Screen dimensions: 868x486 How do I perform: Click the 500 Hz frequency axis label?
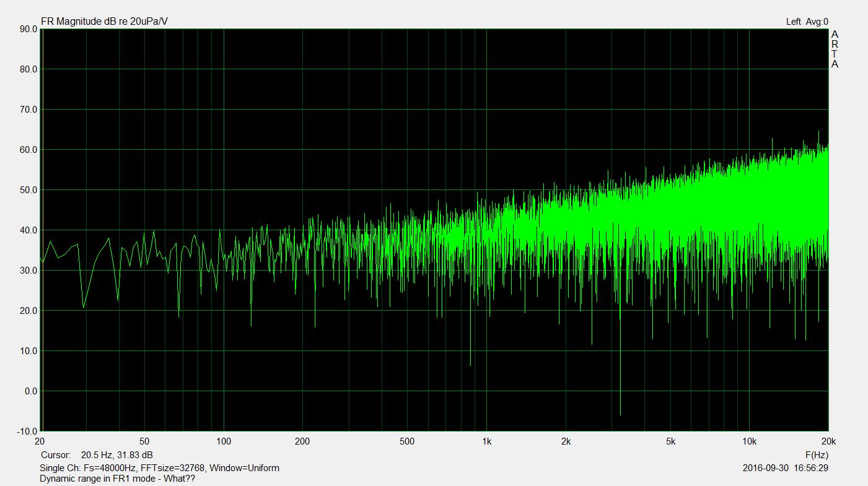407,441
